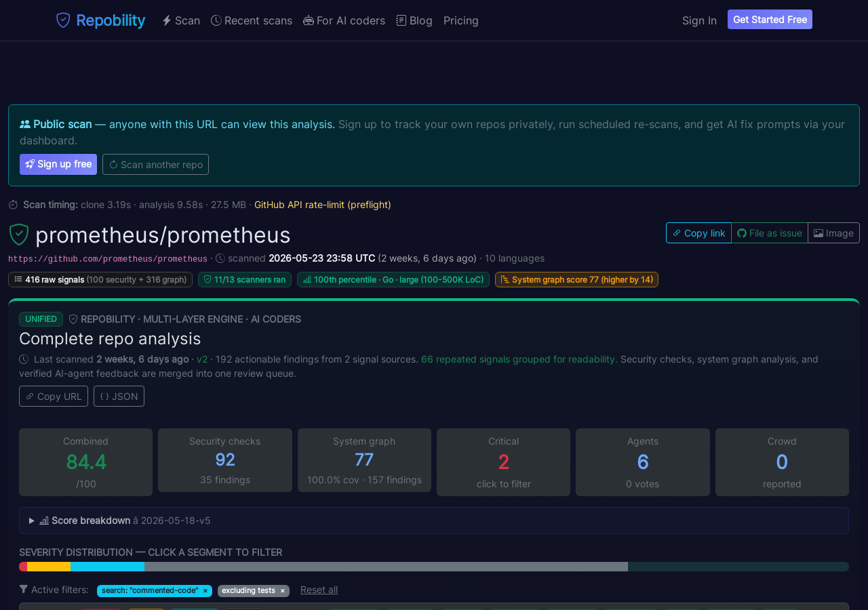Click the System graph score 77 badge
Image resolution: width=868 pixels, height=610 pixels.
[576, 279]
